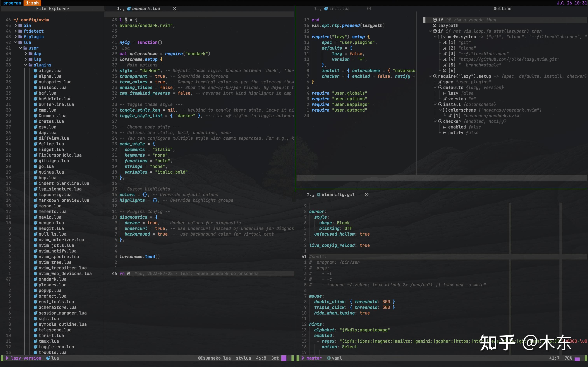Expand the ftplugin folder

click(16, 37)
